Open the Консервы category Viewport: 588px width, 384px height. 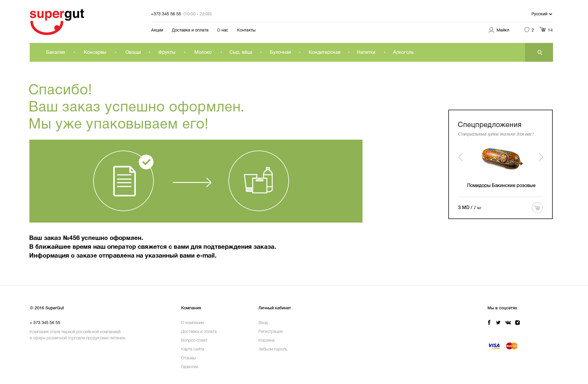[95, 52]
